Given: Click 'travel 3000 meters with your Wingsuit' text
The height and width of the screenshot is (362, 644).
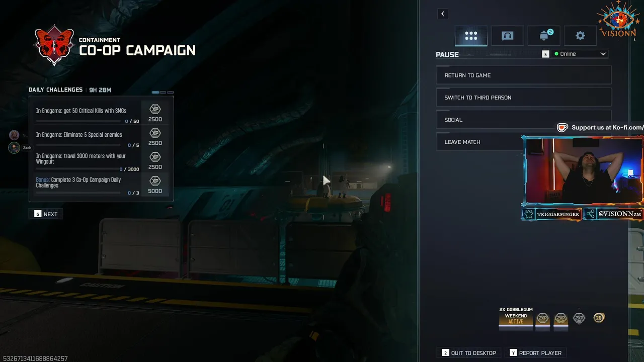Looking at the screenshot, I should (80, 159).
